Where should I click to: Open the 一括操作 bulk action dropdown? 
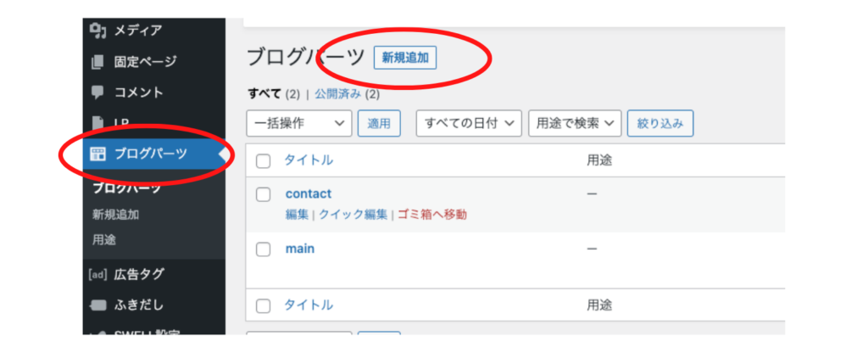tap(299, 123)
